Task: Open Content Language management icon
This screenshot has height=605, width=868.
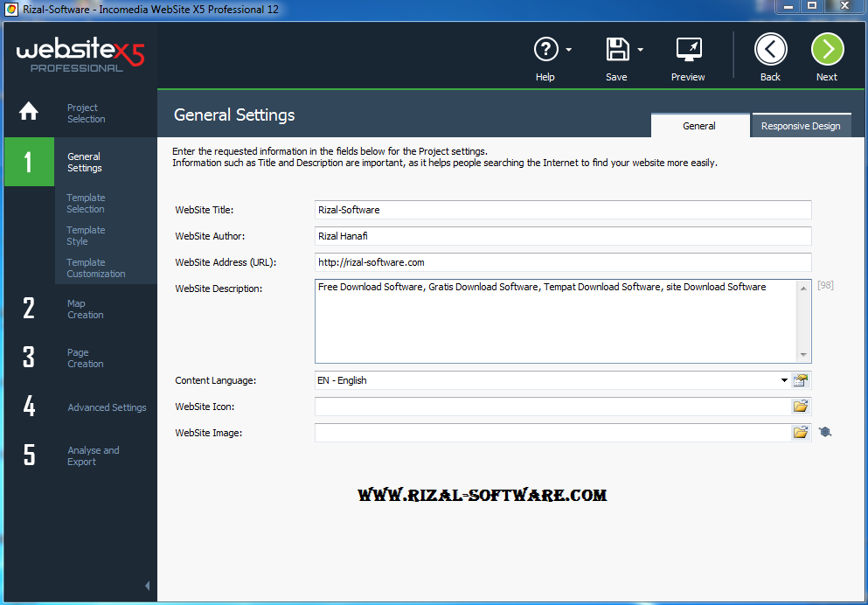Action: pyautogui.click(x=801, y=380)
